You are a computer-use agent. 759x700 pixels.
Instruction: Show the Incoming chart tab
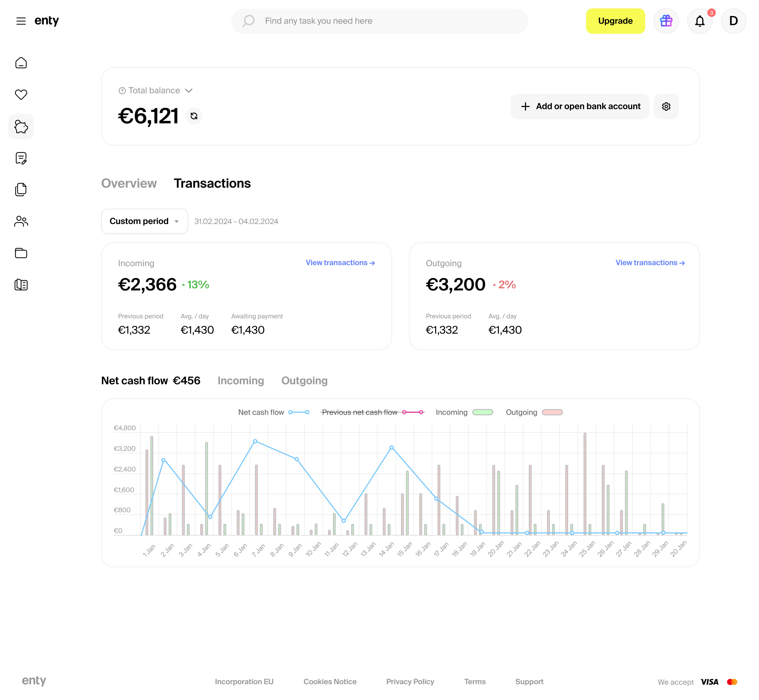(x=241, y=381)
